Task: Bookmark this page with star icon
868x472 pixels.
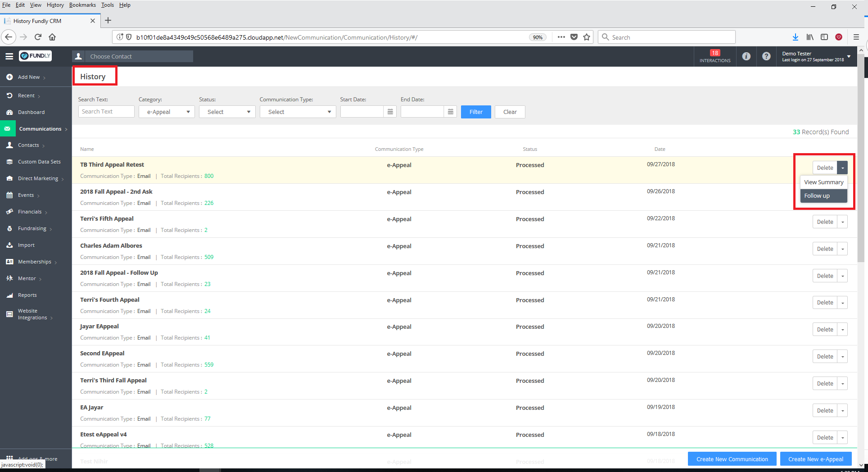Action: pos(587,37)
